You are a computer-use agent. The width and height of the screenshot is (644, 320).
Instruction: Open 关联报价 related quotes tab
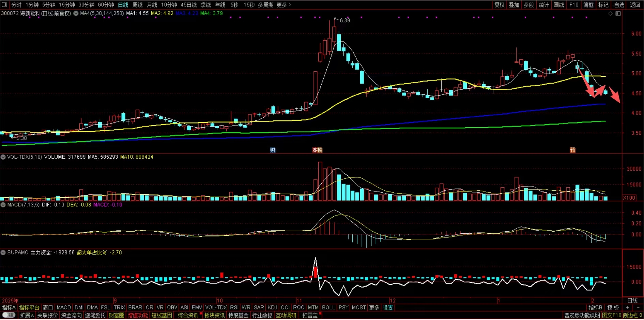pyautogui.click(x=47, y=315)
